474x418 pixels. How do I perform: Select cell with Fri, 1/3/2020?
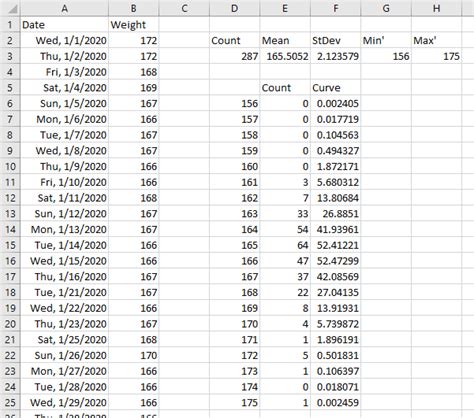coord(64,72)
